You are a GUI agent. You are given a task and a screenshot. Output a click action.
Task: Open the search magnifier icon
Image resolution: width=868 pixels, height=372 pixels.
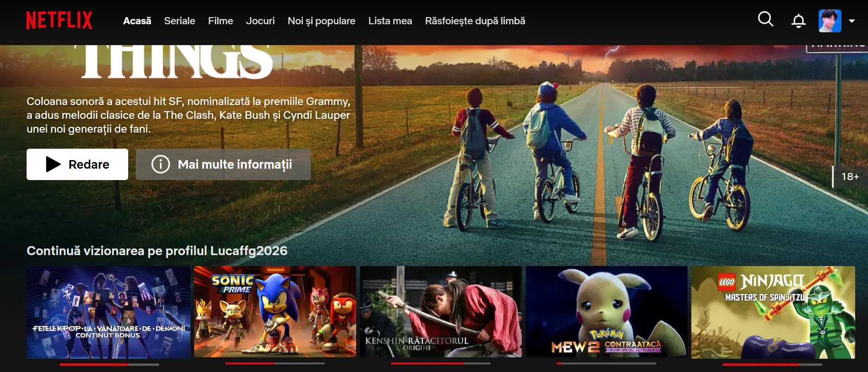[x=765, y=19]
